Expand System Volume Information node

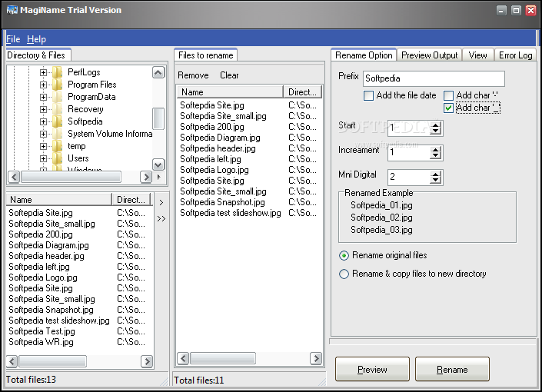(43, 134)
